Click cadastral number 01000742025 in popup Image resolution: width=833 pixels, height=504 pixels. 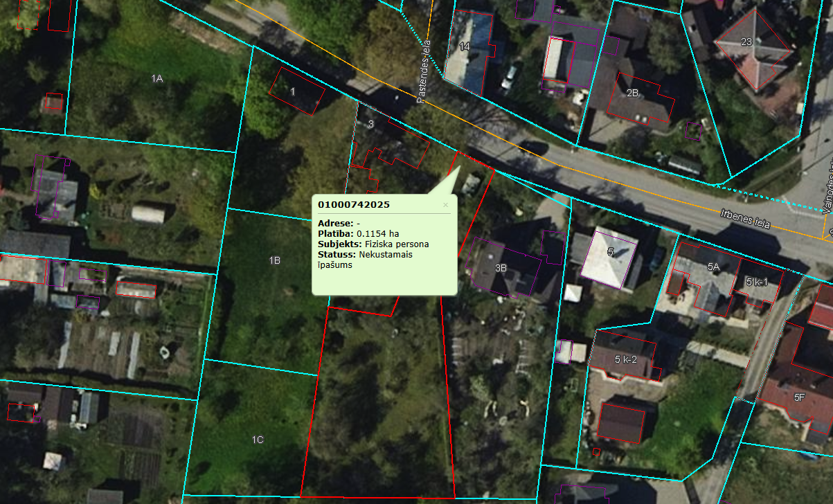[x=353, y=205]
